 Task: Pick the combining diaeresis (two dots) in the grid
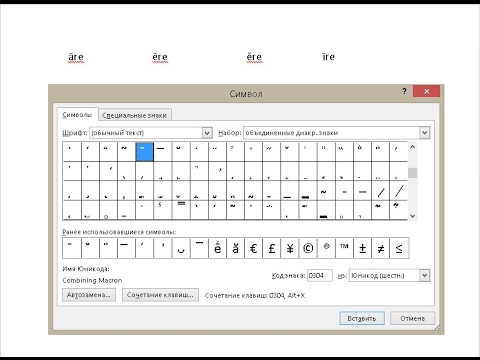click(x=217, y=152)
